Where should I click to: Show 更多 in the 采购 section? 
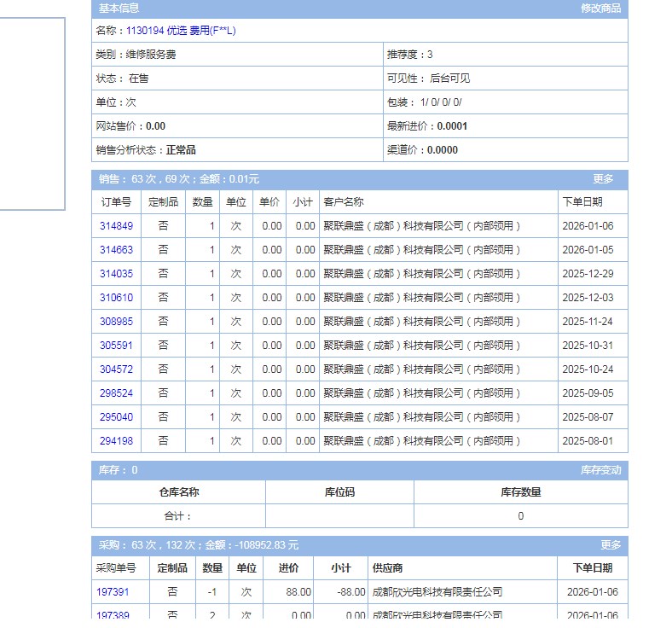[611, 544]
